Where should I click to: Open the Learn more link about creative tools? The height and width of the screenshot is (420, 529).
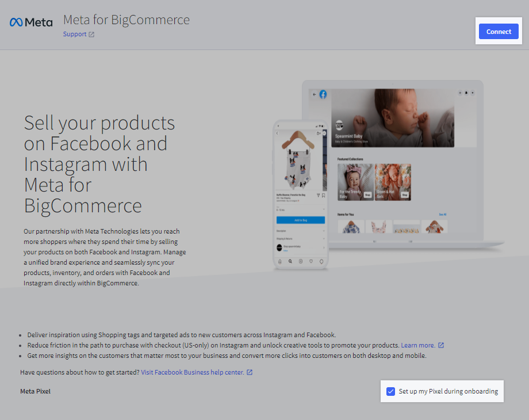419,345
